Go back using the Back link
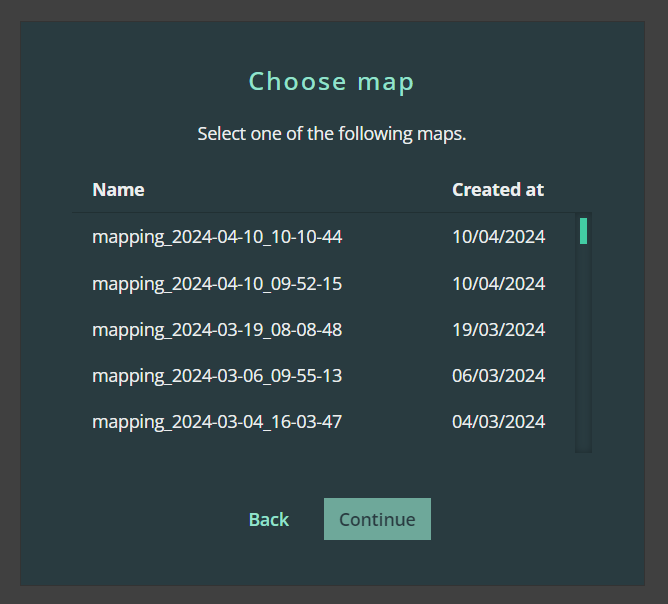Viewport: 668px width, 604px height. click(269, 519)
